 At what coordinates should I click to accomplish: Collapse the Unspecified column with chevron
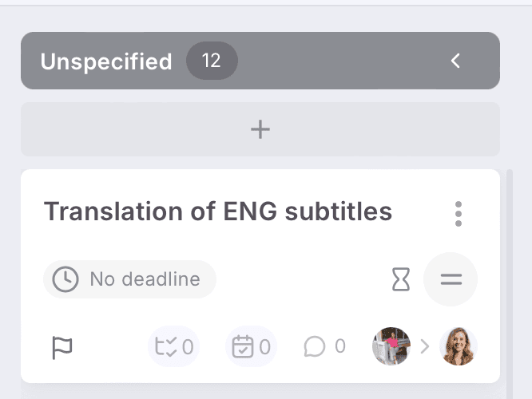(x=455, y=61)
